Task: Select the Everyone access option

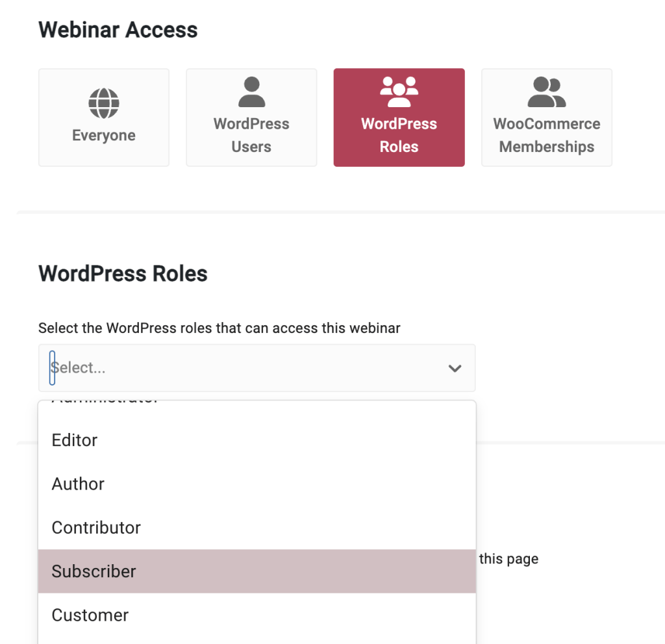Action: click(103, 117)
